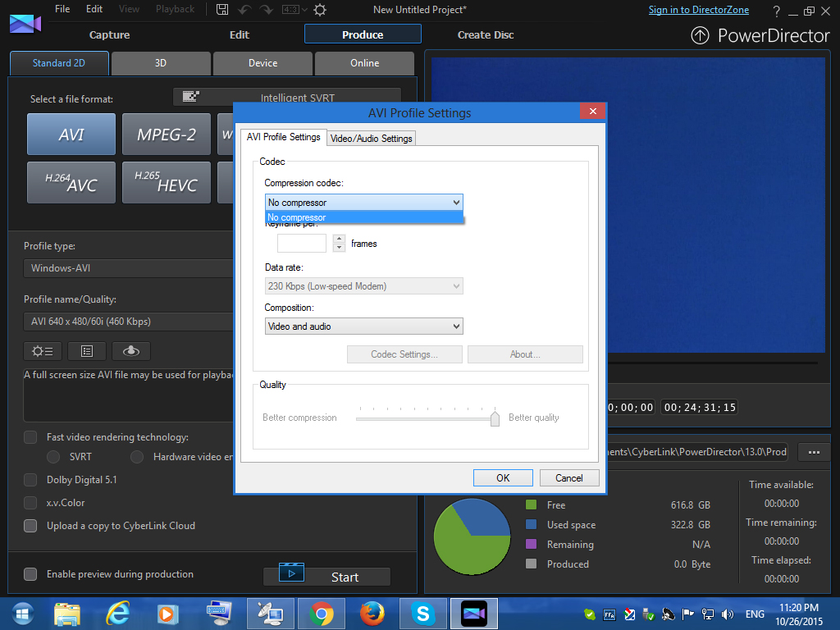Click the redo arrow icon

tap(266, 10)
